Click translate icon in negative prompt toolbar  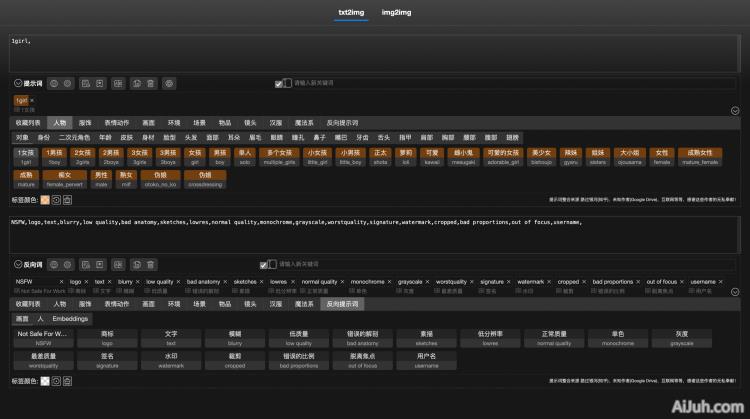(x=118, y=265)
